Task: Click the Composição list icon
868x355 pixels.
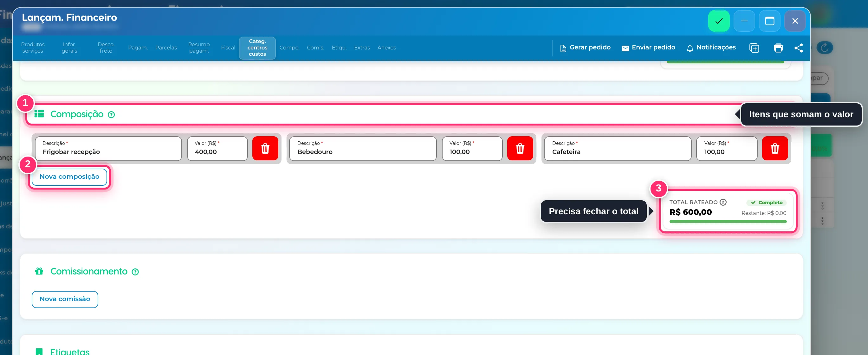Action: (x=39, y=114)
